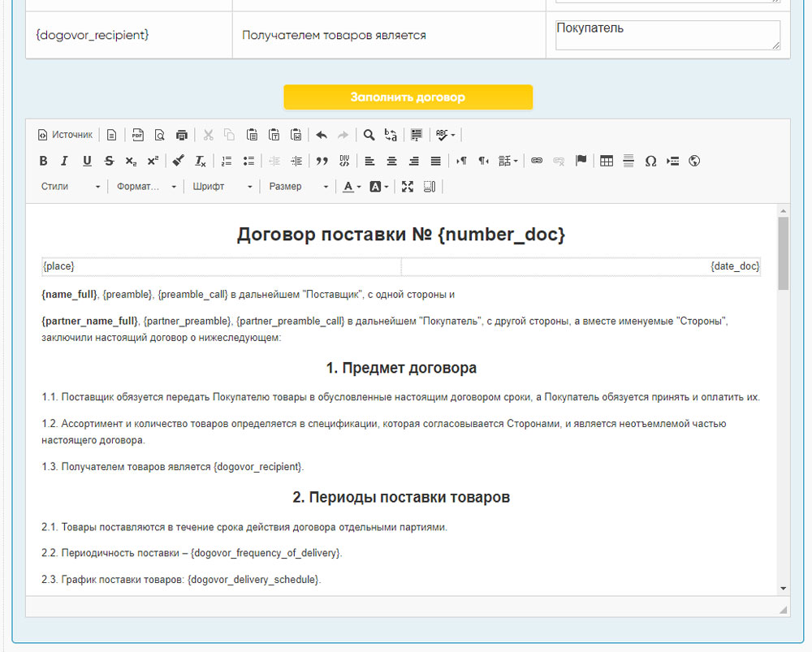Increase the indent
812x652 pixels.
(296, 161)
